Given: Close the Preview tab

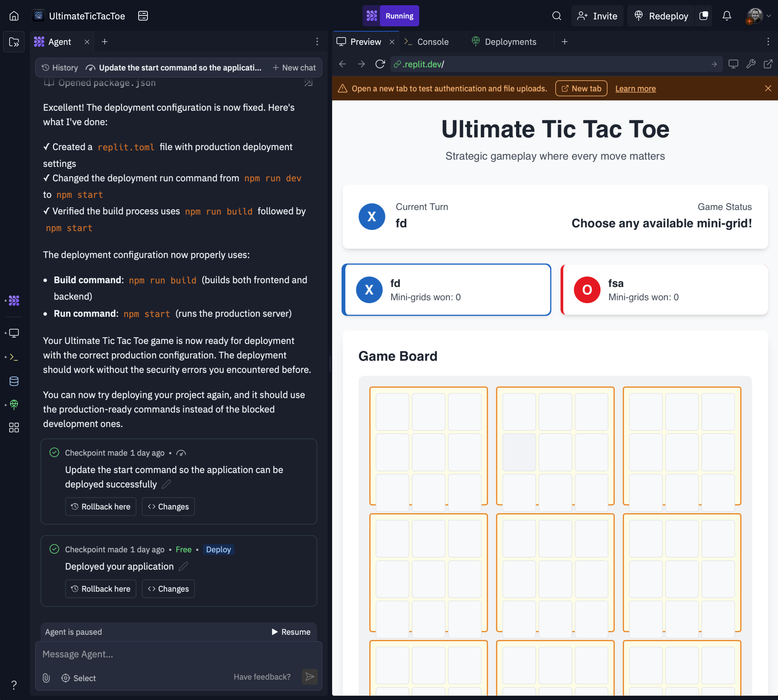Looking at the screenshot, I should [391, 42].
